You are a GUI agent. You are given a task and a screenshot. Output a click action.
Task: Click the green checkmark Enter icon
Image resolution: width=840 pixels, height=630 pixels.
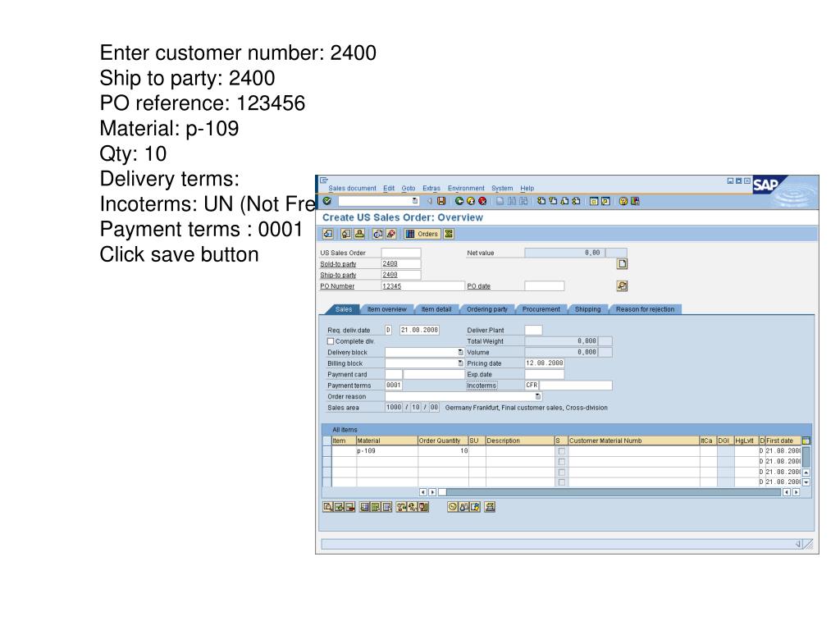[326, 201]
